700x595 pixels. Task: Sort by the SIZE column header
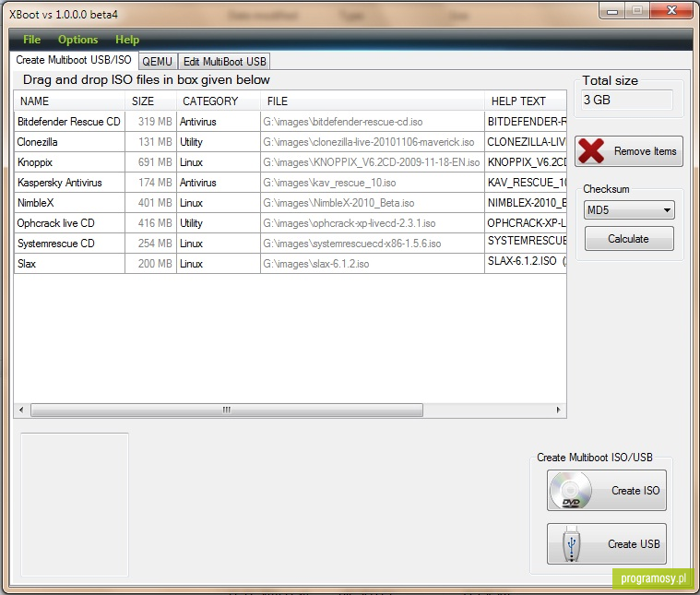[150, 101]
